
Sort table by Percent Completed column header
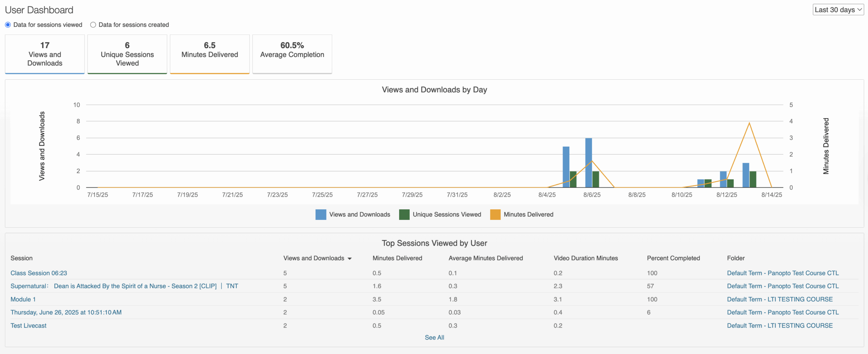(x=673, y=258)
